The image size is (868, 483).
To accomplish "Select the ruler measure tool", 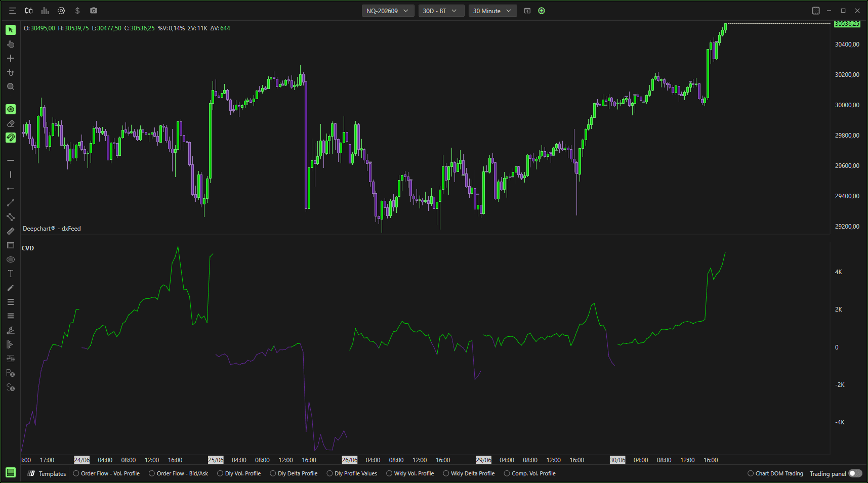I will [x=11, y=231].
